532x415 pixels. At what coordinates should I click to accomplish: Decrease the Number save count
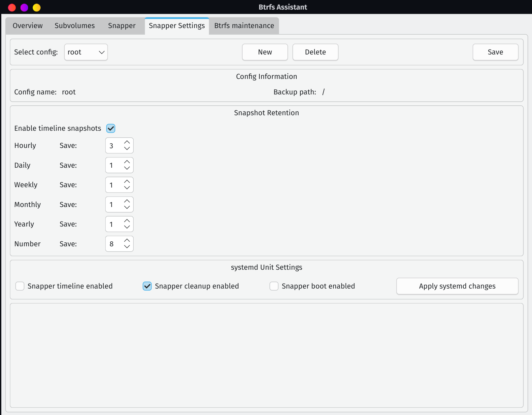click(127, 247)
